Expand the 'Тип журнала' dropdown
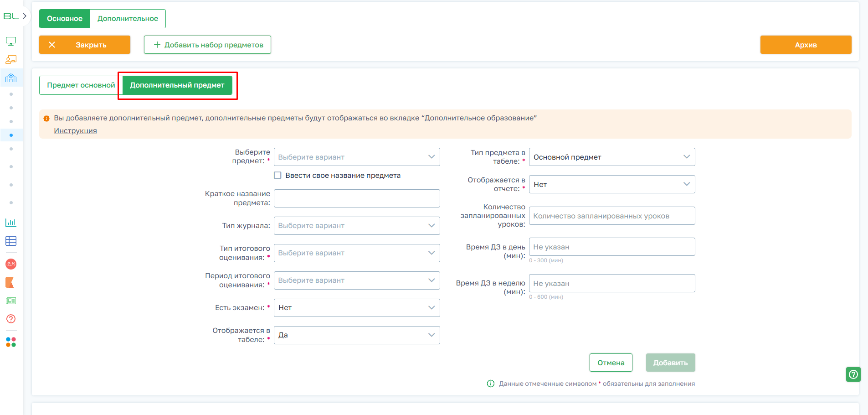Viewport: 868px width, 415px height. coord(356,226)
